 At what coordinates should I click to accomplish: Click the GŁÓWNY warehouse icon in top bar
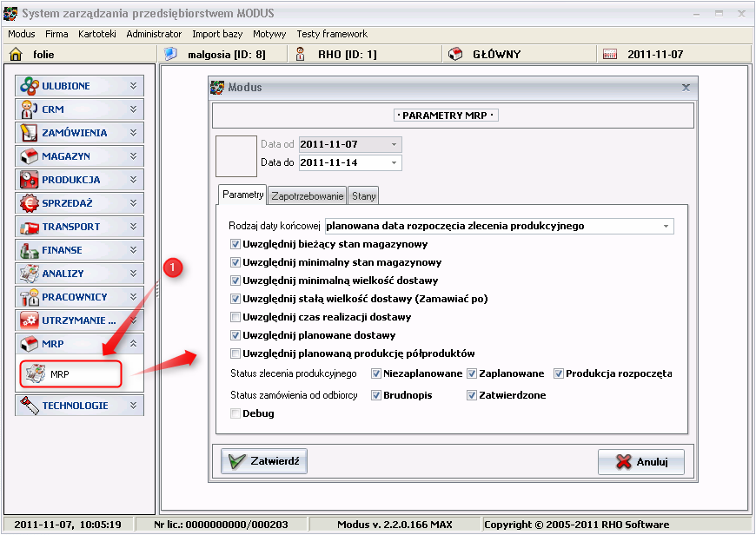pos(455,54)
